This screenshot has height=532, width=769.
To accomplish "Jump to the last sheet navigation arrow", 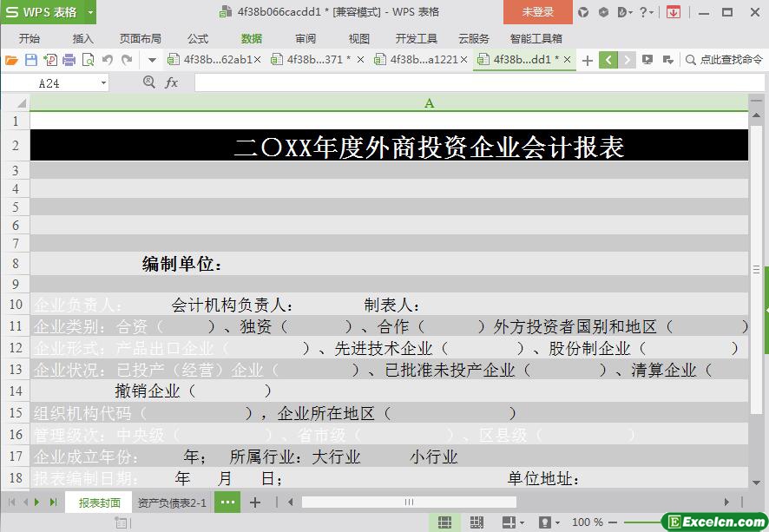I will click(x=54, y=502).
